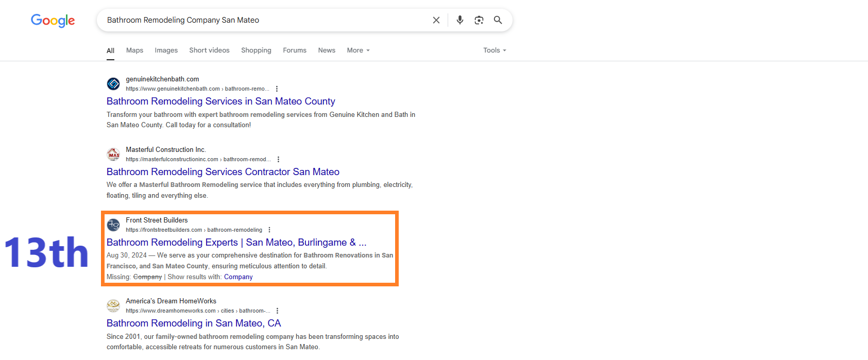The width and height of the screenshot is (868, 360).
Task: Click snippet starting 'Transform your bathroom with'
Action: click(x=261, y=120)
